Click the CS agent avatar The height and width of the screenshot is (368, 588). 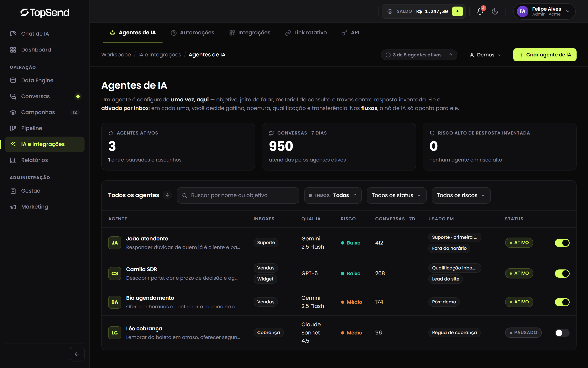[x=115, y=274]
